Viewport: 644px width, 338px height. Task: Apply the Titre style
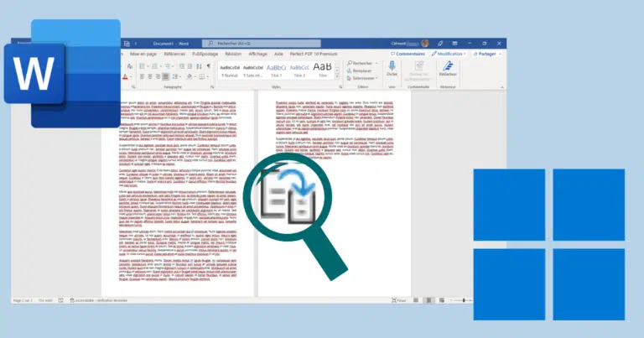coord(322,70)
